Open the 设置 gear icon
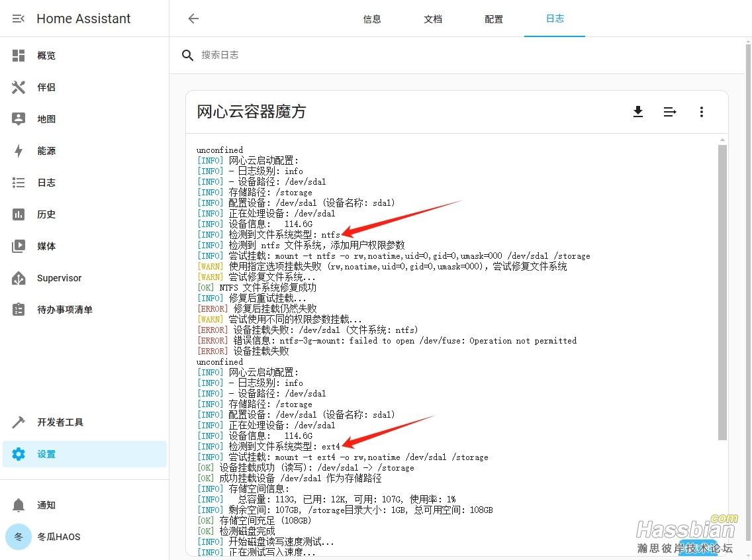The image size is (752, 560). (x=19, y=454)
